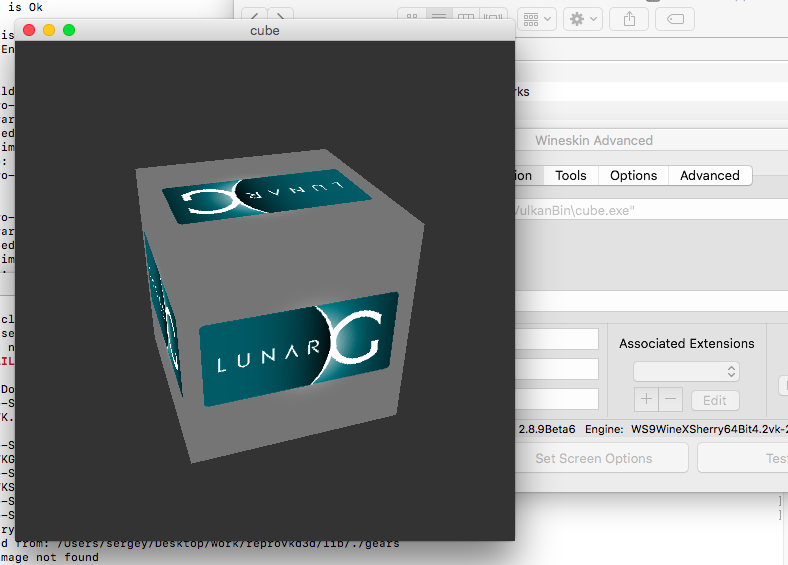Go back in Finder window

click(x=255, y=16)
